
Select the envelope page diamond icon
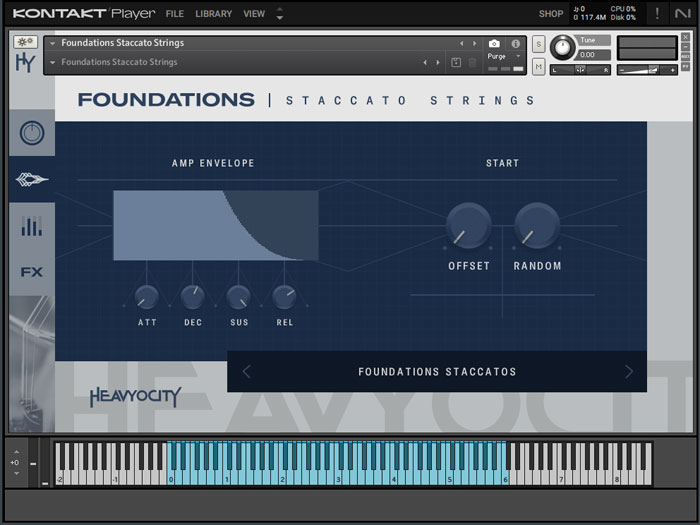[32, 179]
